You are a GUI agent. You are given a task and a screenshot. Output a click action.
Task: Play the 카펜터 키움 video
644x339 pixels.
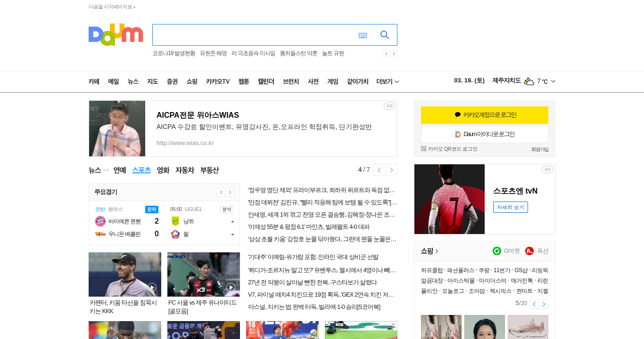[152, 287]
